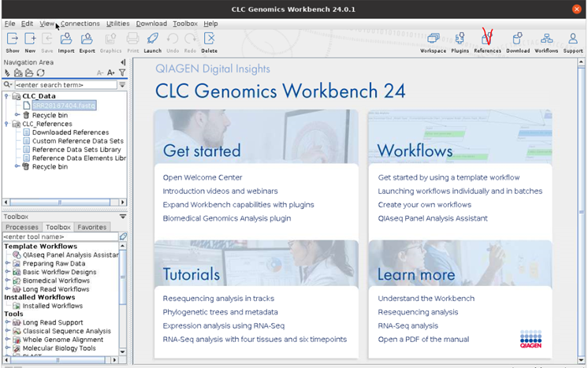Click the Import toolbar icon
The image size is (588, 368).
tap(66, 39)
